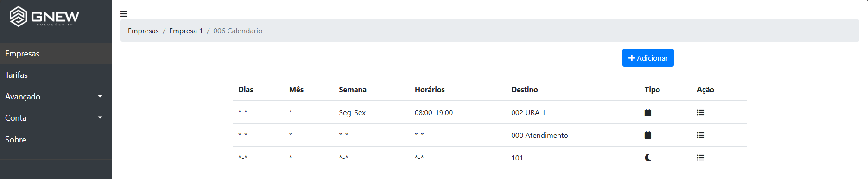
Task: Open action list icon for 002 URA 1
Action: (701, 112)
